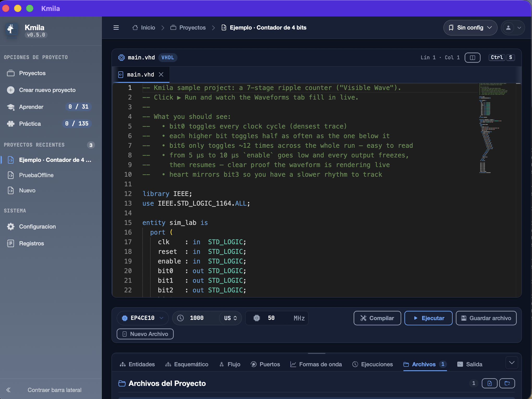Click the Práctica puzzle icon

click(11, 124)
